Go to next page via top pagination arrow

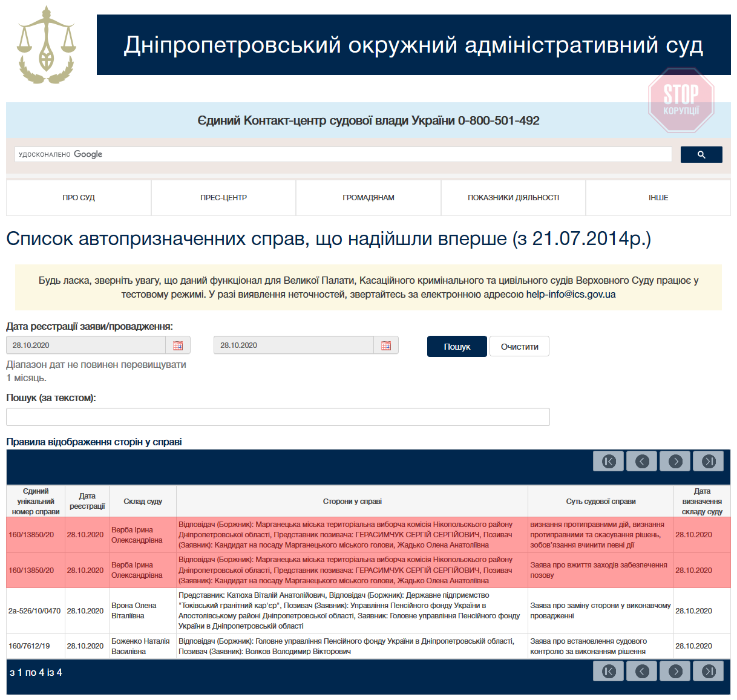675,461
